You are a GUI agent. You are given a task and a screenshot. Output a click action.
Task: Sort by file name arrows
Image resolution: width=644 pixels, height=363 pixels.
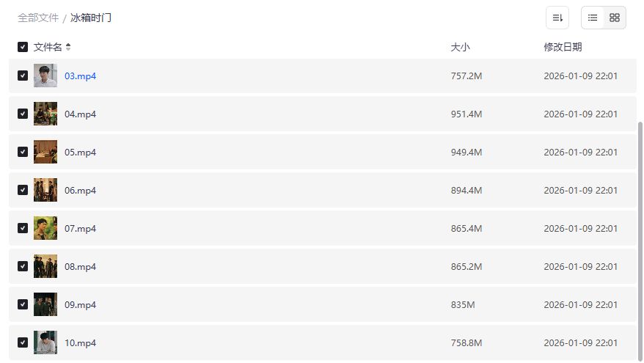68,47
